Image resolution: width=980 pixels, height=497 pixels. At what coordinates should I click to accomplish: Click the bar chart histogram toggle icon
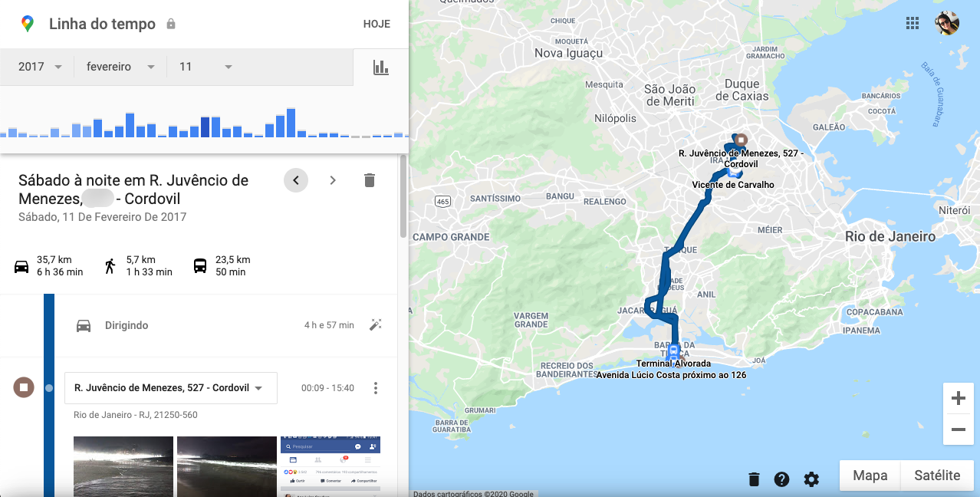(381, 67)
